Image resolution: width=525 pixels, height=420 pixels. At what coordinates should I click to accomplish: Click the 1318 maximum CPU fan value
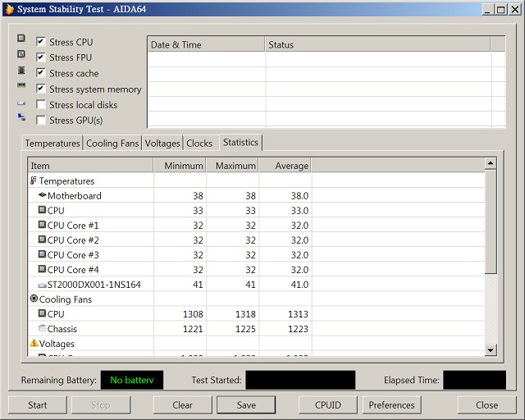245,314
